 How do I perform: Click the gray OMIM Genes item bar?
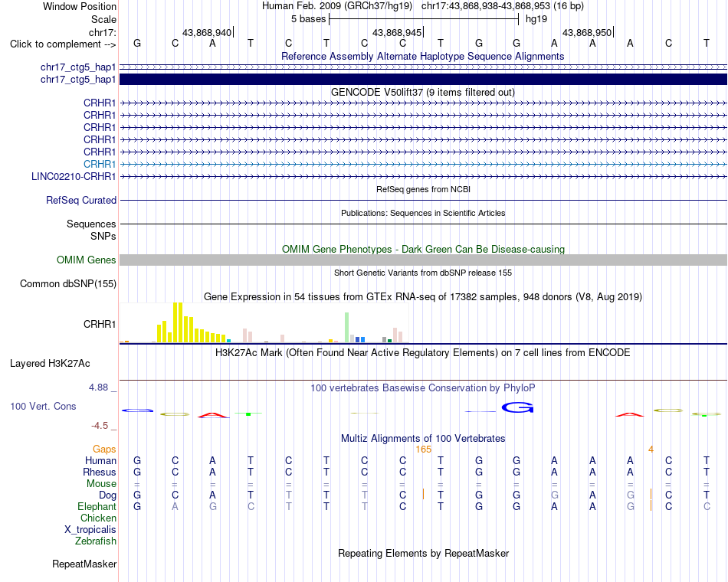click(423, 260)
